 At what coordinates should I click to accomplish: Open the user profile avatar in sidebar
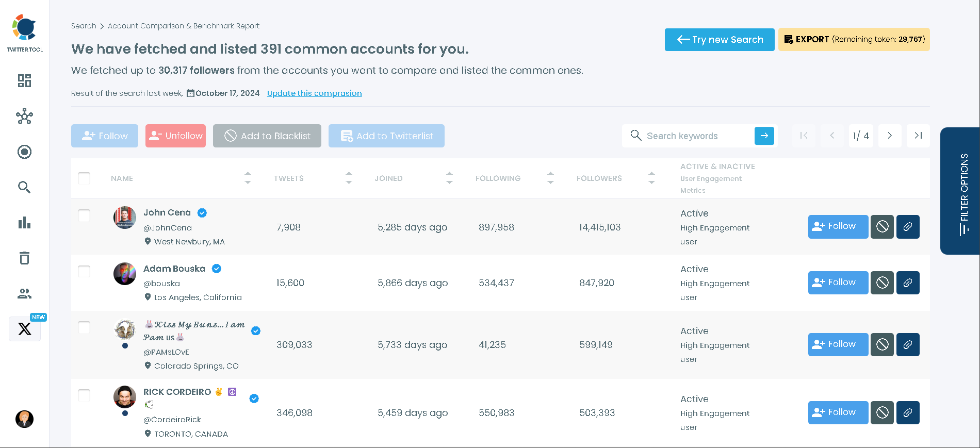coord(24,419)
